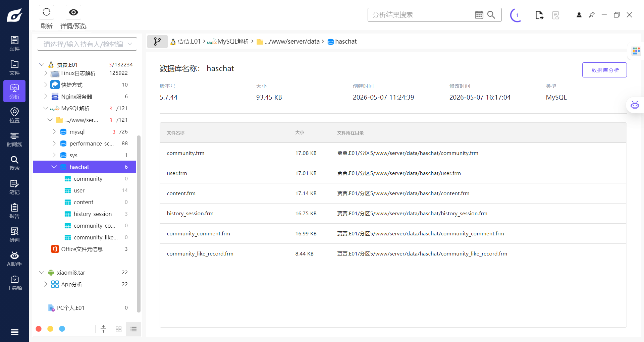The width and height of the screenshot is (644, 342).
Task: Collapse the MySQL解析 tree node
Action: [46, 108]
